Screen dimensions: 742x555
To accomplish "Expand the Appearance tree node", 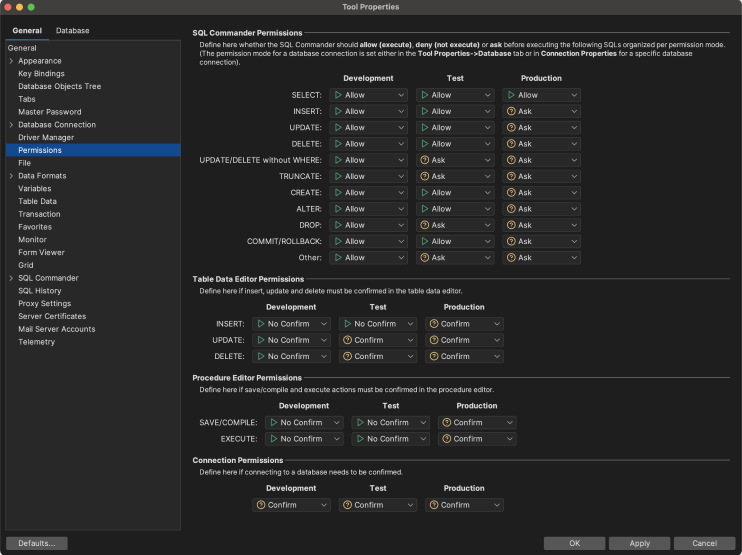I will 11,61.
